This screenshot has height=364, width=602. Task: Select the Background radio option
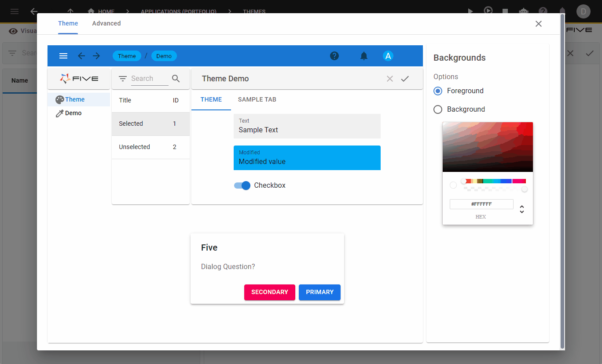pos(438,109)
